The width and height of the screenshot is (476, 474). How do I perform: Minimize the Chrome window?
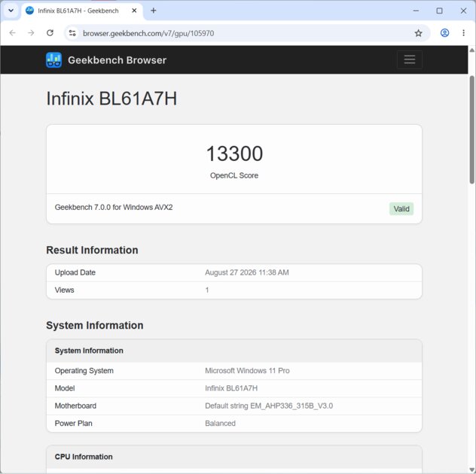pos(416,11)
